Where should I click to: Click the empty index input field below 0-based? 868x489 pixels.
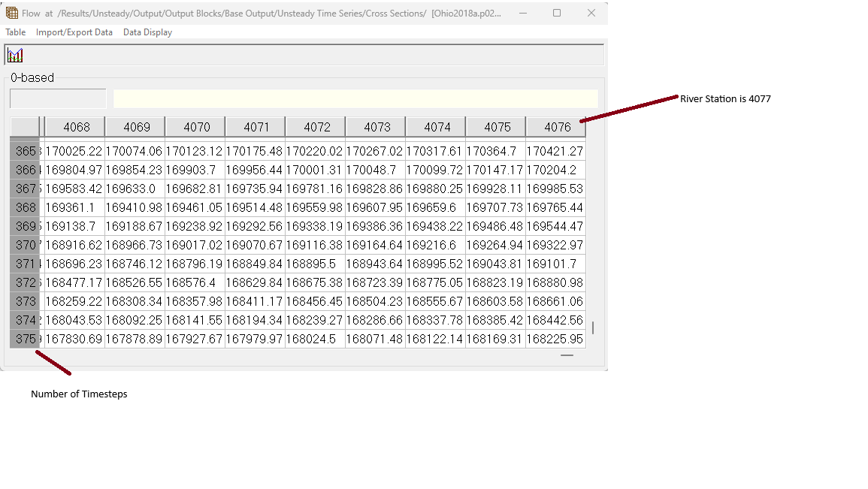[58, 99]
